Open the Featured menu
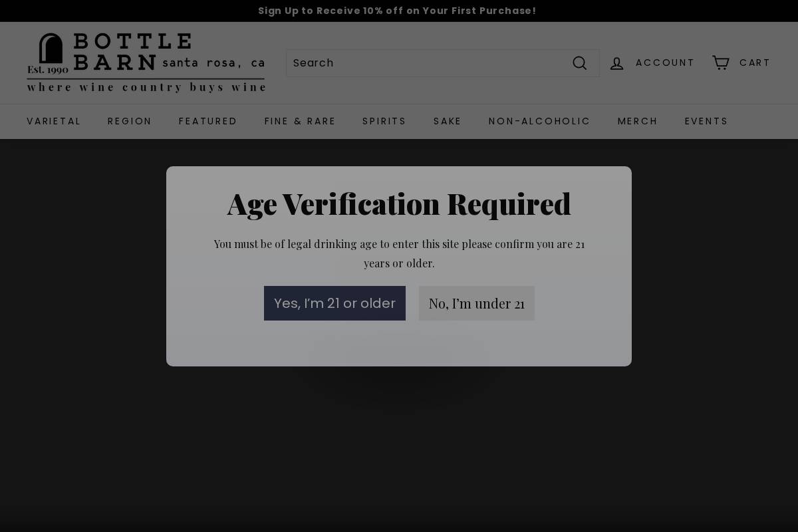 coord(208,121)
